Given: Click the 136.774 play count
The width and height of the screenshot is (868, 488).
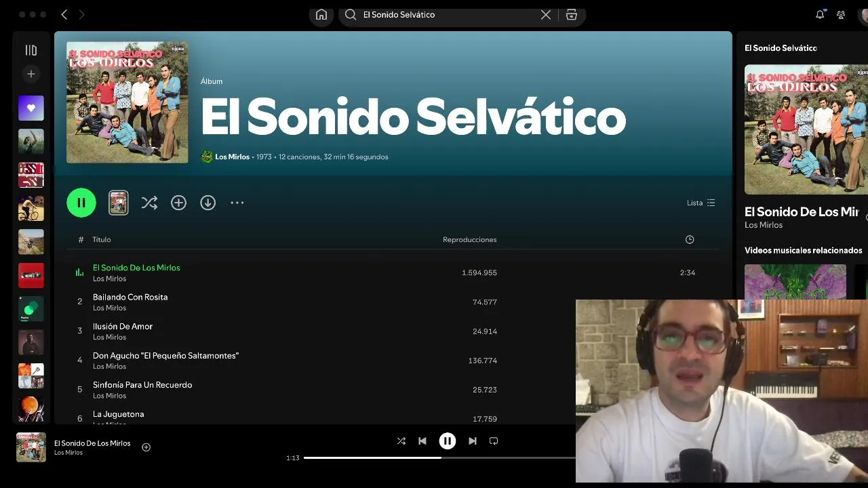Looking at the screenshot, I should click(483, 361).
